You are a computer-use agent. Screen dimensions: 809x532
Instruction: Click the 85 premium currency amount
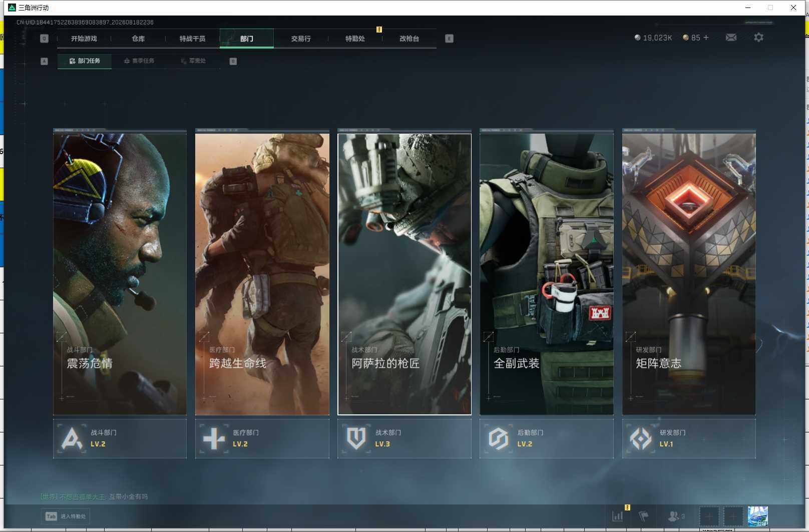(695, 38)
